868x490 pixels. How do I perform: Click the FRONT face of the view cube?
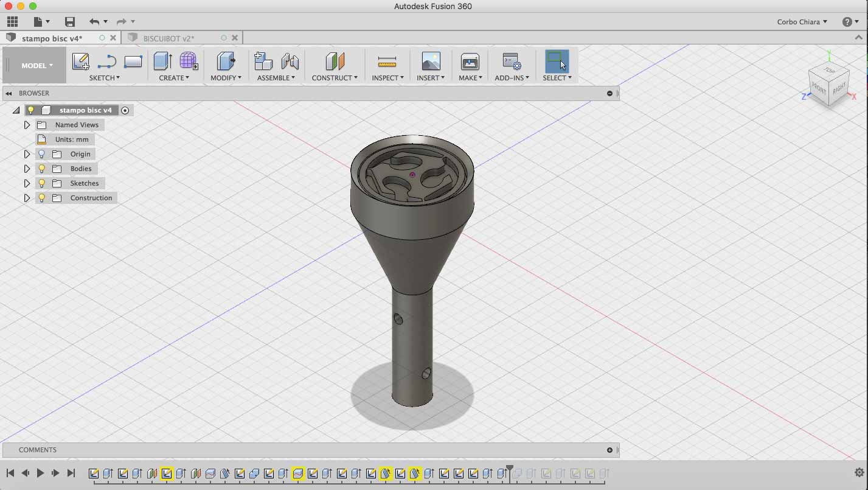tap(819, 89)
